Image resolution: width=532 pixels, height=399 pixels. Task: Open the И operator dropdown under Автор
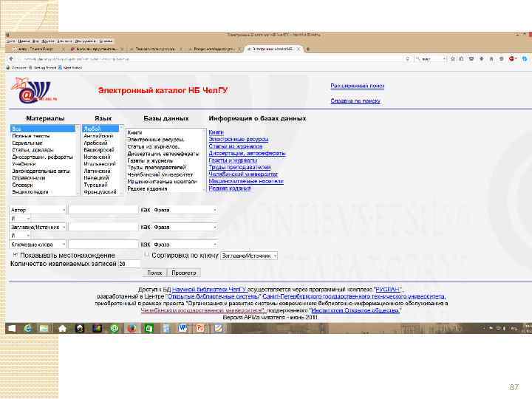coord(20,219)
